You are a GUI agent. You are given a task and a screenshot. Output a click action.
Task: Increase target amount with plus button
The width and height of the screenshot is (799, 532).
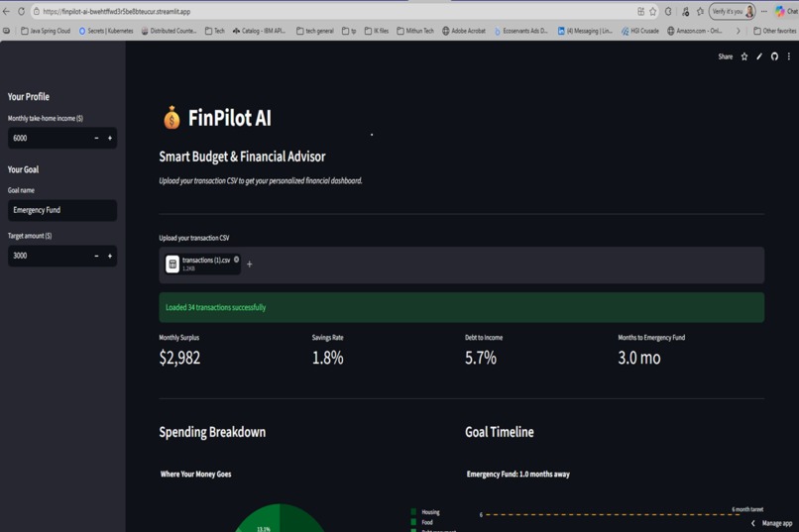coord(110,256)
